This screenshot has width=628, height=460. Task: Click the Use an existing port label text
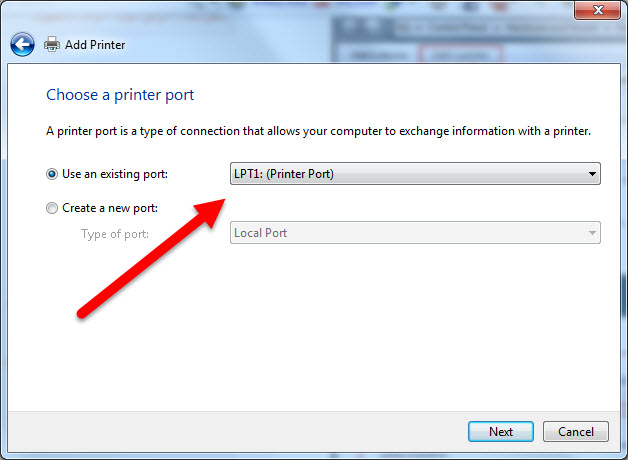click(115, 174)
